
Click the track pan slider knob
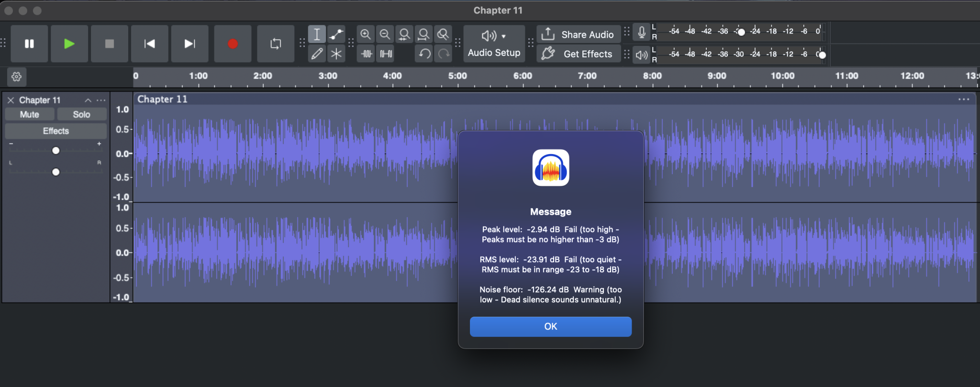pyautogui.click(x=56, y=172)
